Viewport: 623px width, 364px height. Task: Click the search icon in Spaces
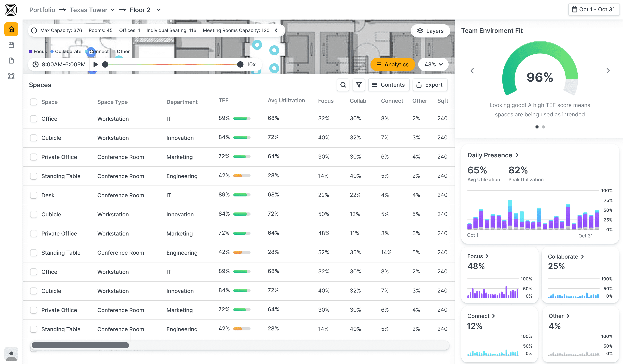click(x=343, y=85)
